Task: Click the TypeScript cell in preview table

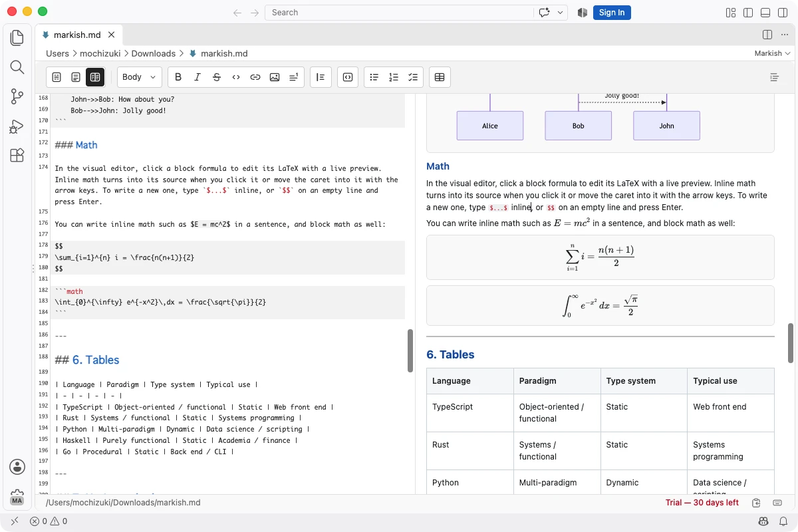Action: point(470,413)
